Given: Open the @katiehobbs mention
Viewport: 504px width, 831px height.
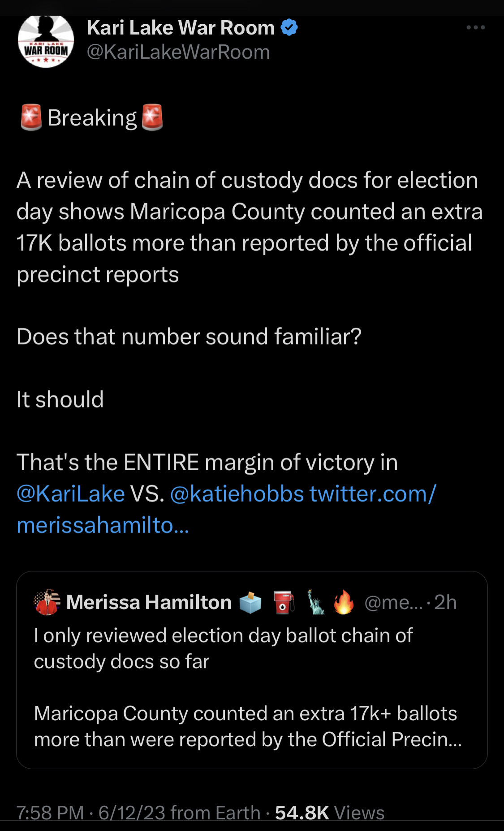Looking at the screenshot, I should 237,494.
